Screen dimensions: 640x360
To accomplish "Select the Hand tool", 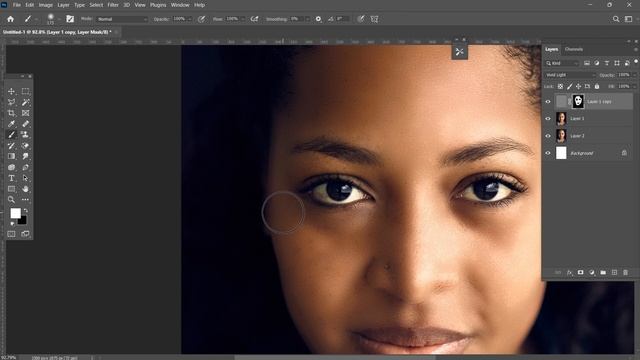I will (x=25, y=189).
